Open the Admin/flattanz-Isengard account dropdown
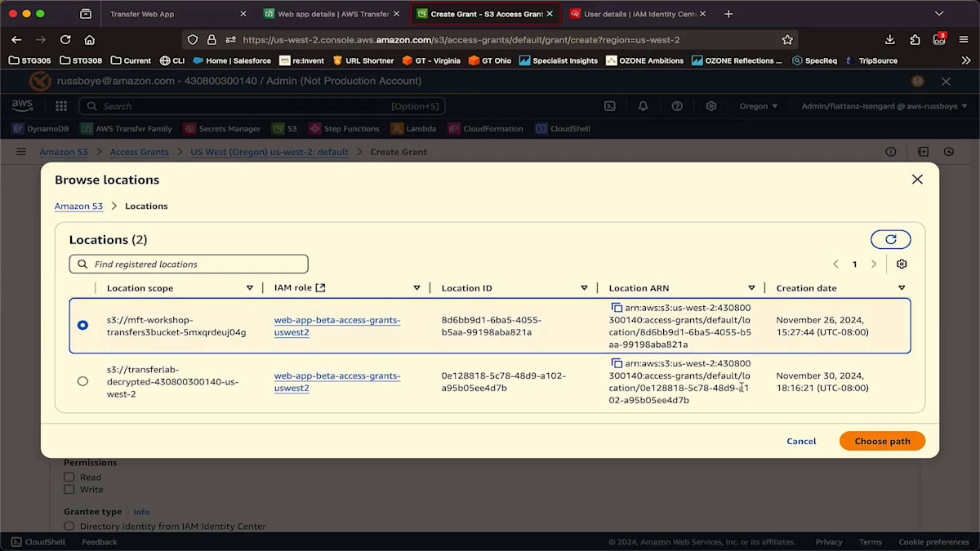The height and width of the screenshot is (551, 980). coord(884,106)
